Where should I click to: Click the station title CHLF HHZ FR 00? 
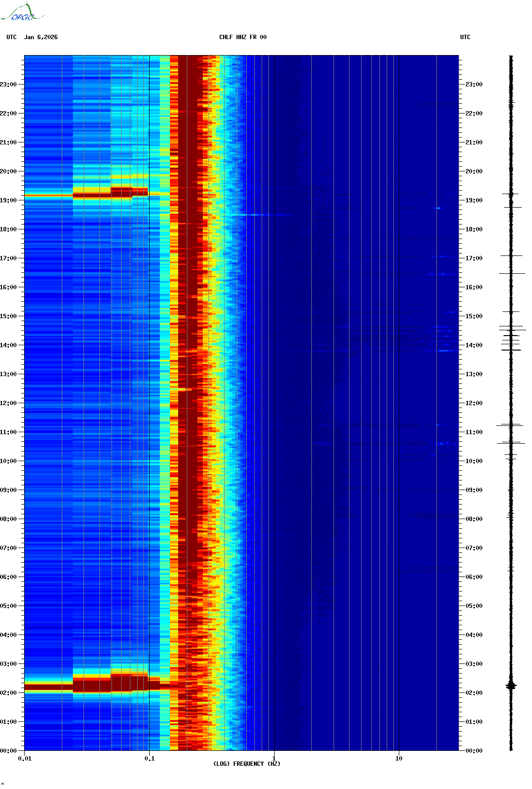point(243,37)
